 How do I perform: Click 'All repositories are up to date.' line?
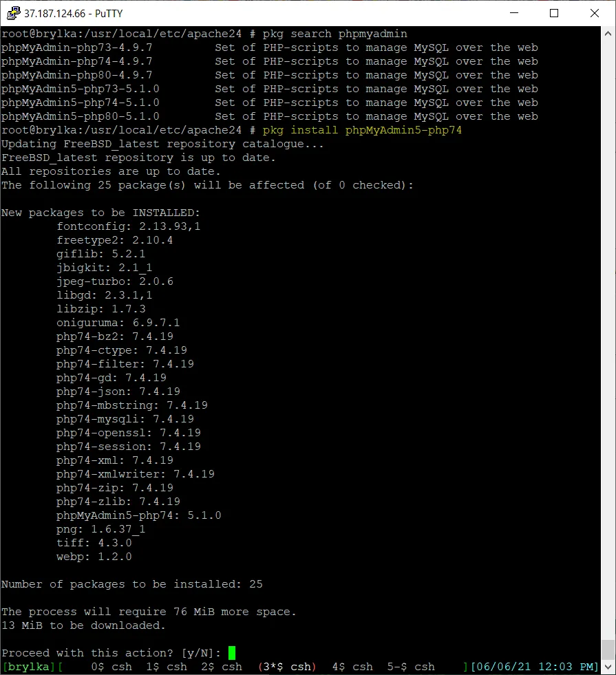tap(111, 171)
